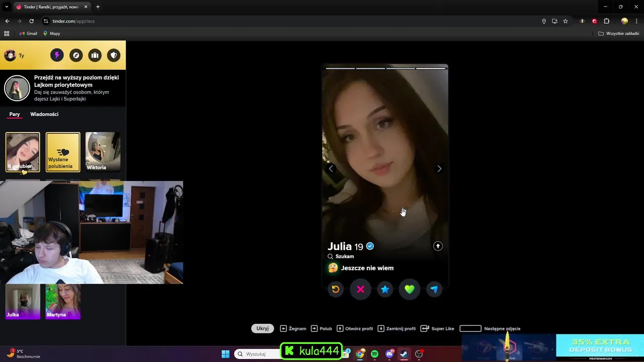The height and width of the screenshot is (362, 644).
Task: Click the red extension icon in toolbar
Action: 594,21
